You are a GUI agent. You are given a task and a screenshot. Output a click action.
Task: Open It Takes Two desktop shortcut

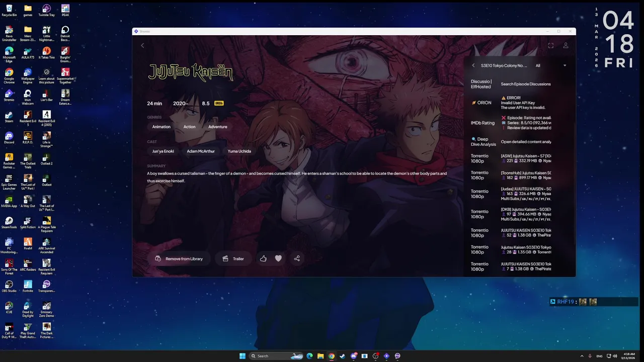[x=46, y=52]
